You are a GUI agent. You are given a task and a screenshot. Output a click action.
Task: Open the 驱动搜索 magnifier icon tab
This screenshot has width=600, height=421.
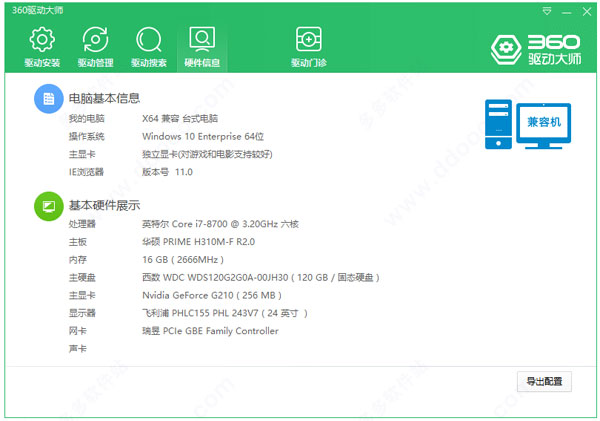pos(148,47)
